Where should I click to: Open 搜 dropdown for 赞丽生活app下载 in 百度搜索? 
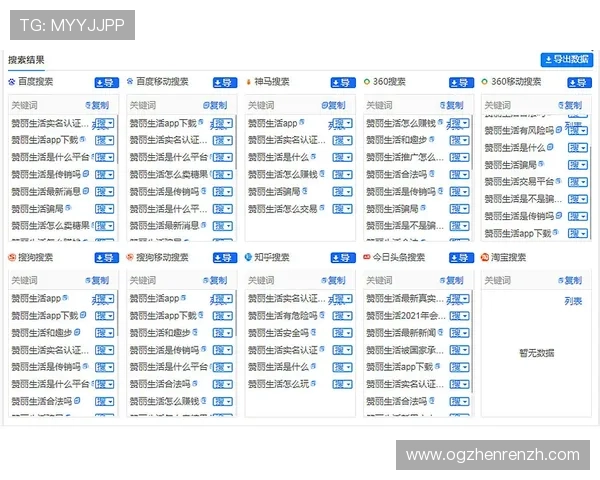(x=104, y=140)
